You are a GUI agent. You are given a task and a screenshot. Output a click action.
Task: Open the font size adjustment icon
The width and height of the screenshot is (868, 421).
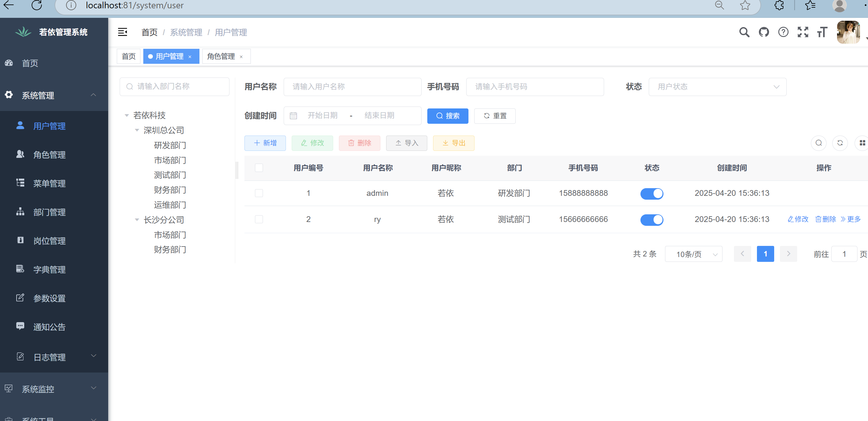822,32
